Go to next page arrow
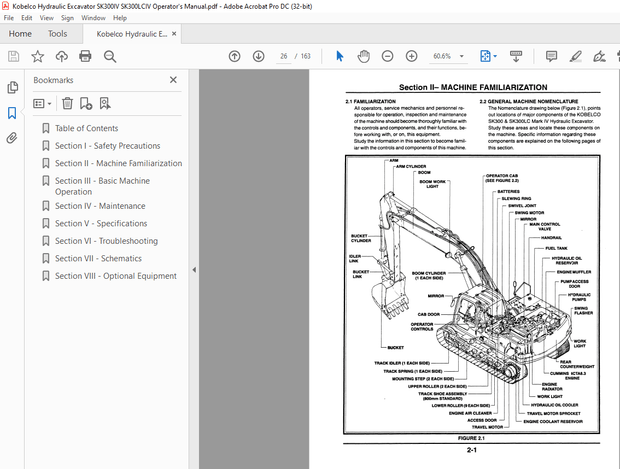The width and height of the screenshot is (620, 469). click(259, 56)
